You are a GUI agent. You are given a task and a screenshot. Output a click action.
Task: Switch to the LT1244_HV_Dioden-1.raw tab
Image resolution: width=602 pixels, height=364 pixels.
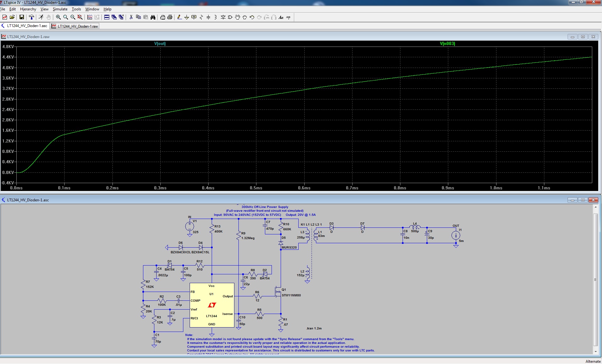click(75, 26)
